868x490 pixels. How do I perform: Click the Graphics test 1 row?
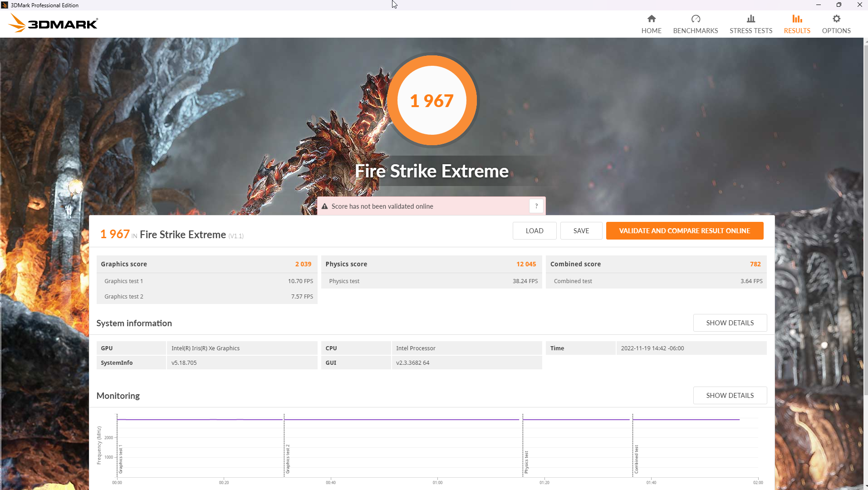click(207, 281)
